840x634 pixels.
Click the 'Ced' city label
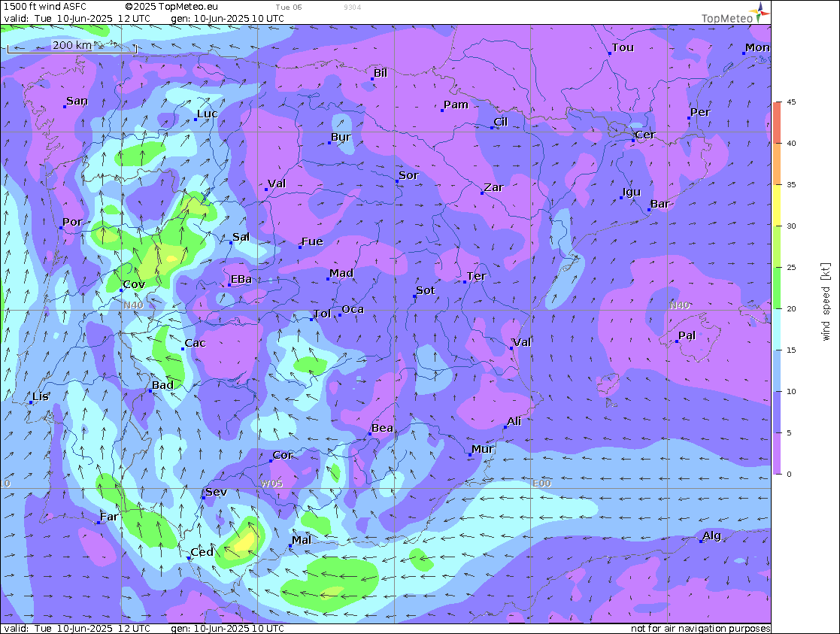coord(202,552)
